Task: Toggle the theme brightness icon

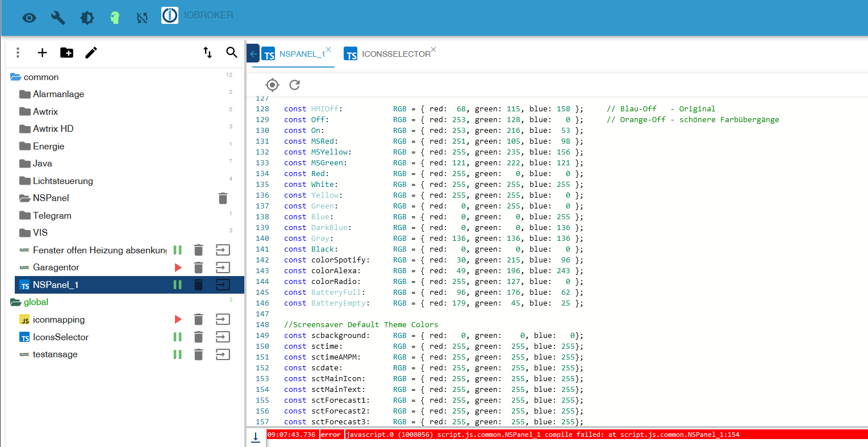Action: point(87,18)
